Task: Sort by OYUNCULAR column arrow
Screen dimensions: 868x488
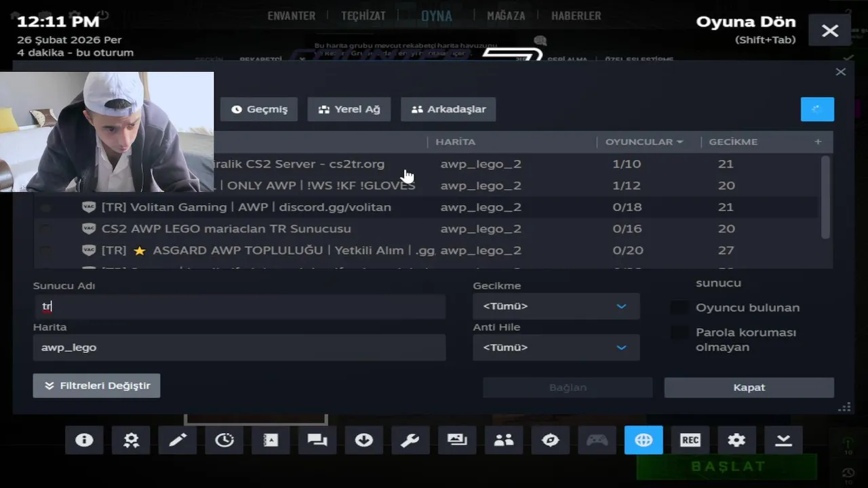Action: click(x=679, y=142)
